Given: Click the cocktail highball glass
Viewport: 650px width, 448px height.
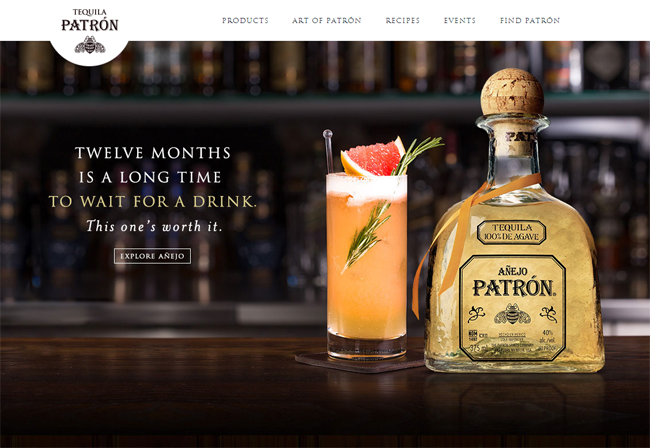Looking at the screenshot, I should 366,265.
